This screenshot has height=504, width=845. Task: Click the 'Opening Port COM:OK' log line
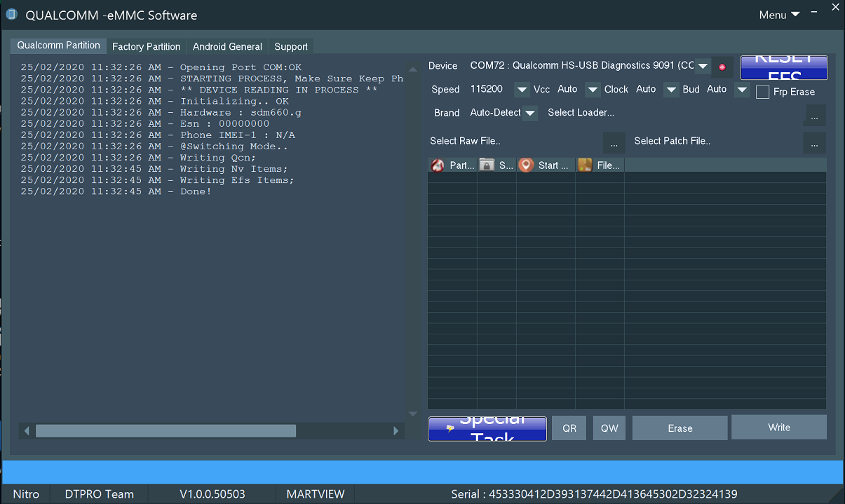[161, 68]
